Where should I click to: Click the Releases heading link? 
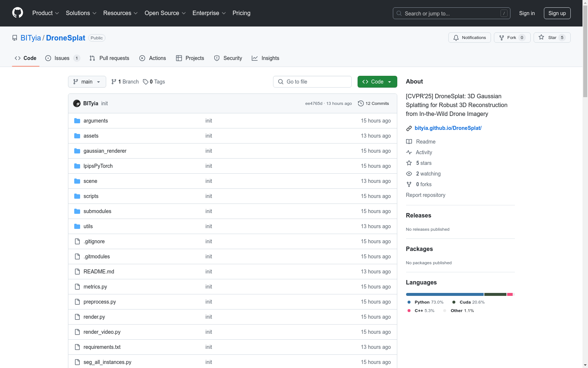419,215
